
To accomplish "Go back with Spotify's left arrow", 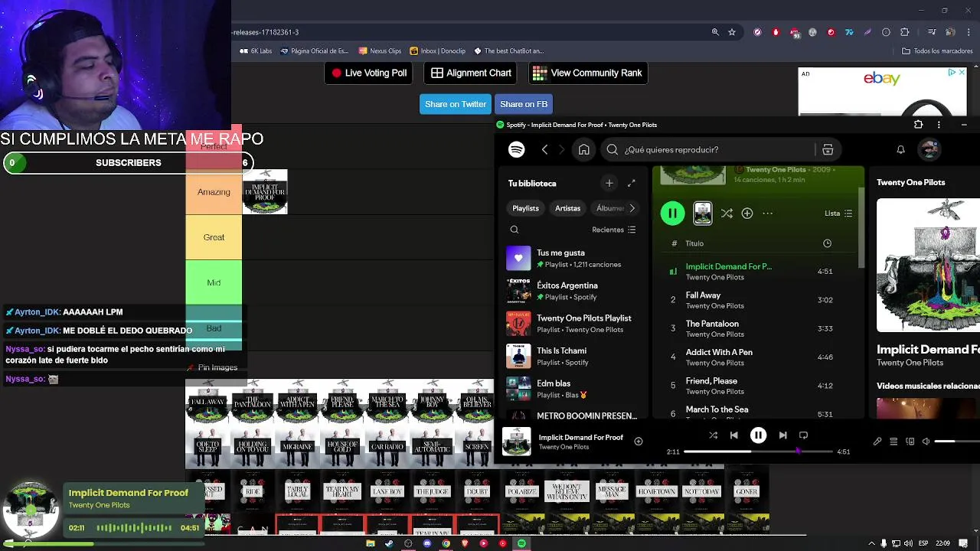I will [x=544, y=150].
